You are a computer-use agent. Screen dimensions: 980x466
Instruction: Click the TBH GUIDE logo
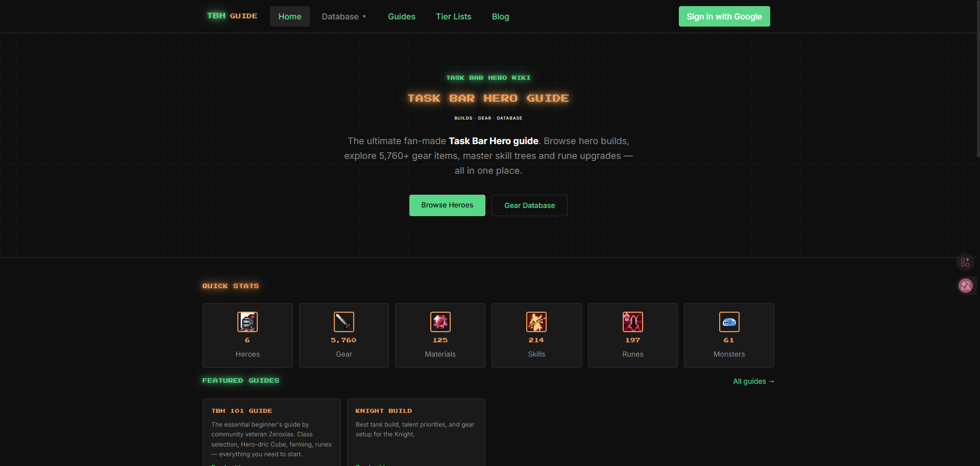(232, 16)
